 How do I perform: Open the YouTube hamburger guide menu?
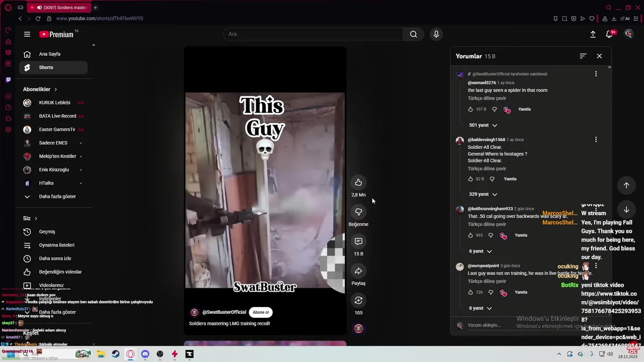click(27, 34)
